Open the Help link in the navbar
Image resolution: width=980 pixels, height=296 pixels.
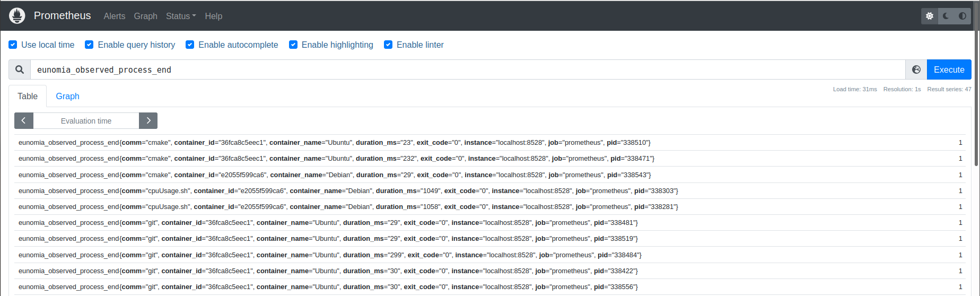214,16
